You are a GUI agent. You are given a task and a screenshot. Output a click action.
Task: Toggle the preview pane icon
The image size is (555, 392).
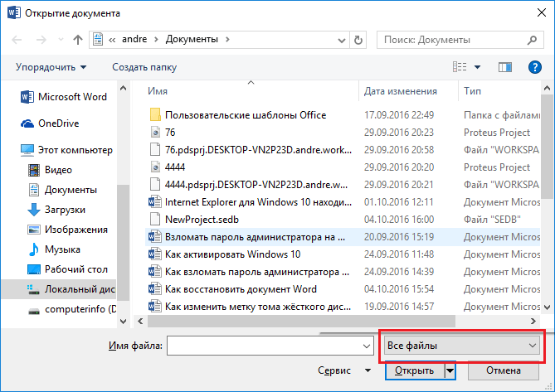point(505,67)
